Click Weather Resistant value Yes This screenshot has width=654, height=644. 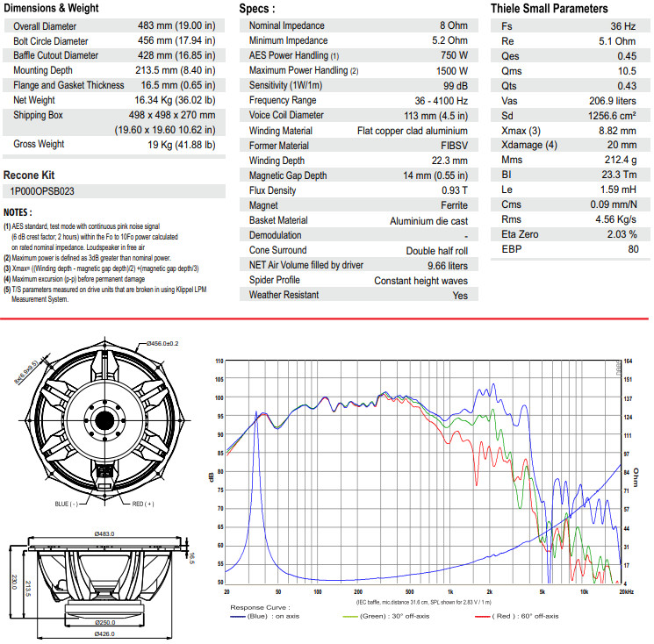click(x=460, y=296)
